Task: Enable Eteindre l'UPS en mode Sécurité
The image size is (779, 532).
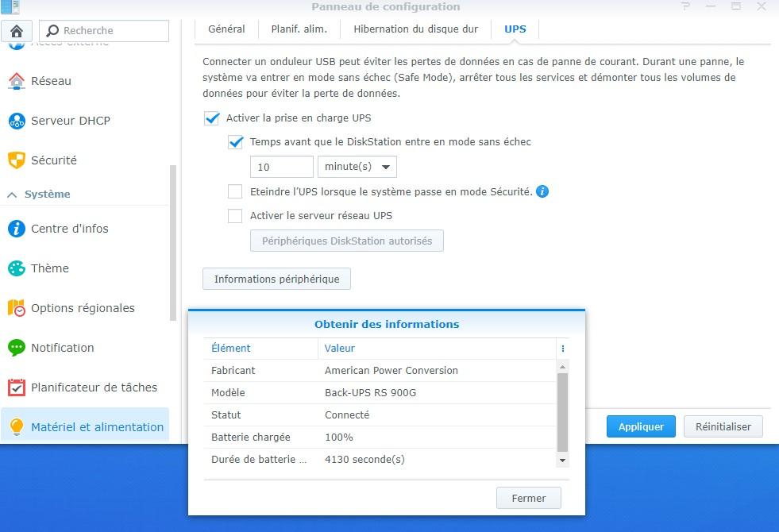Action: [x=235, y=191]
